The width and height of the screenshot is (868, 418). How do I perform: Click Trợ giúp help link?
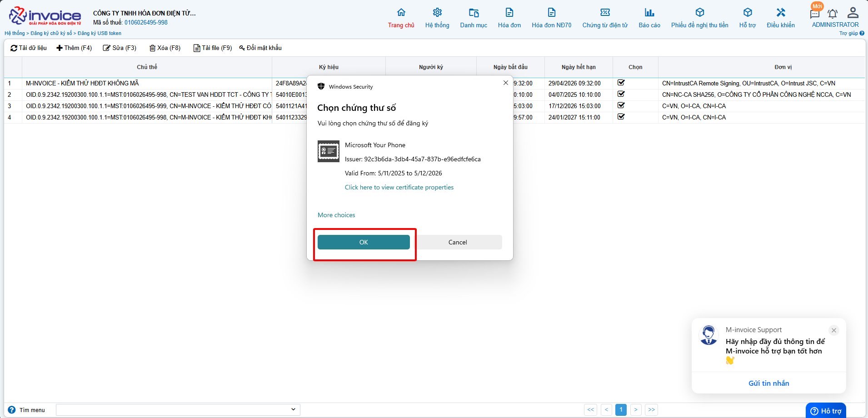852,33
